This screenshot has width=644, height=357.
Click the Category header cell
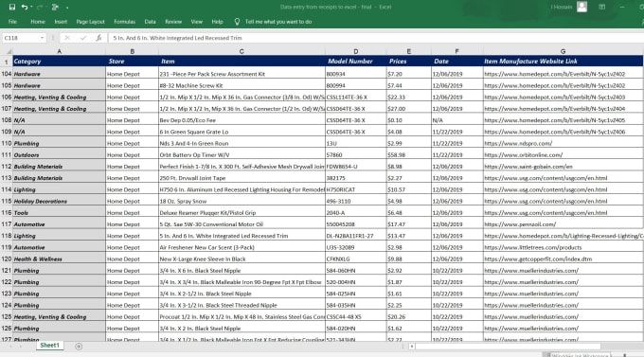coord(59,62)
